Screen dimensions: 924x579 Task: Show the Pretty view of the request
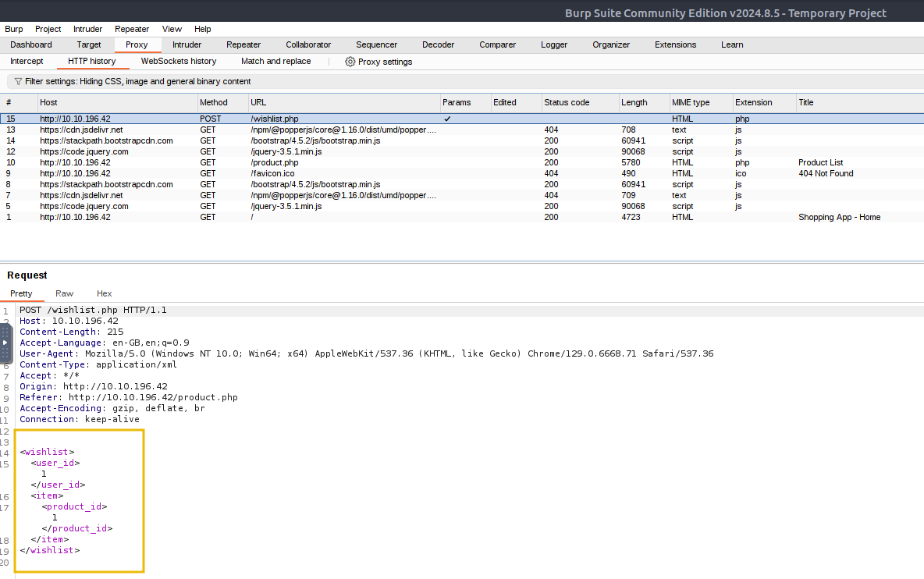(x=21, y=293)
